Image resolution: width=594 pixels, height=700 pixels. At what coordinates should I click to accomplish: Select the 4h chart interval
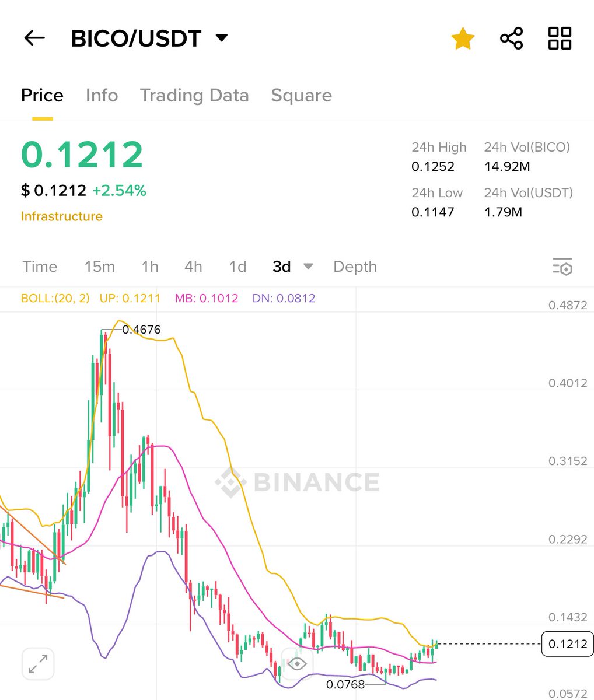coord(193,267)
